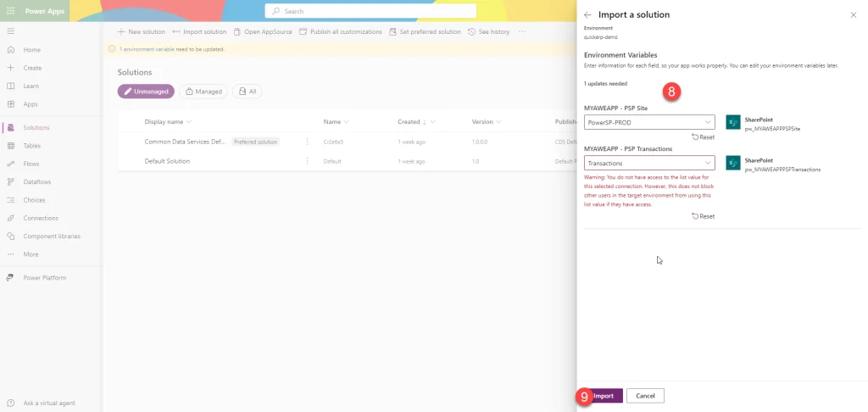Click the Flows icon
The width and height of the screenshot is (868, 412).
click(x=10, y=164)
